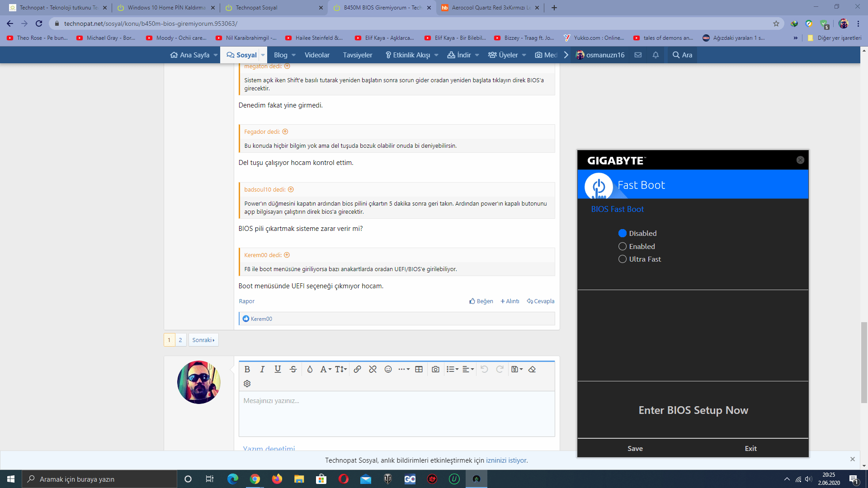Select the Enabled fast boot option
The width and height of the screenshot is (868, 488).
(x=623, y=246)
